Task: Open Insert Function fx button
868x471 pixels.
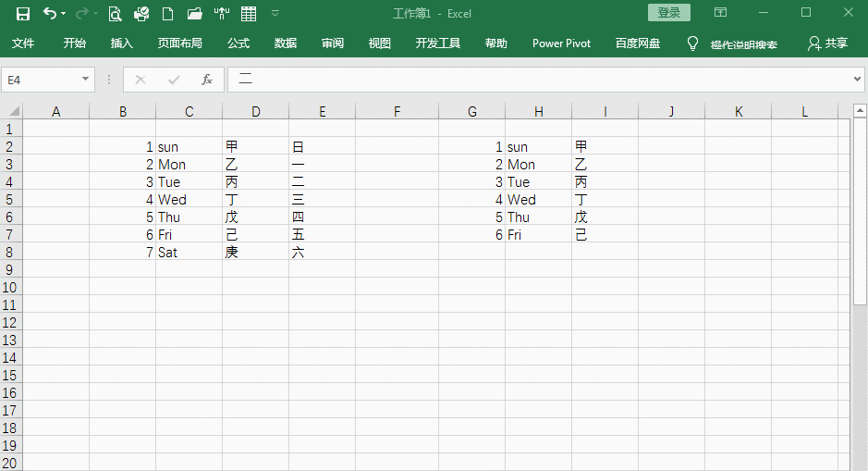Action: tap(206, 80)
